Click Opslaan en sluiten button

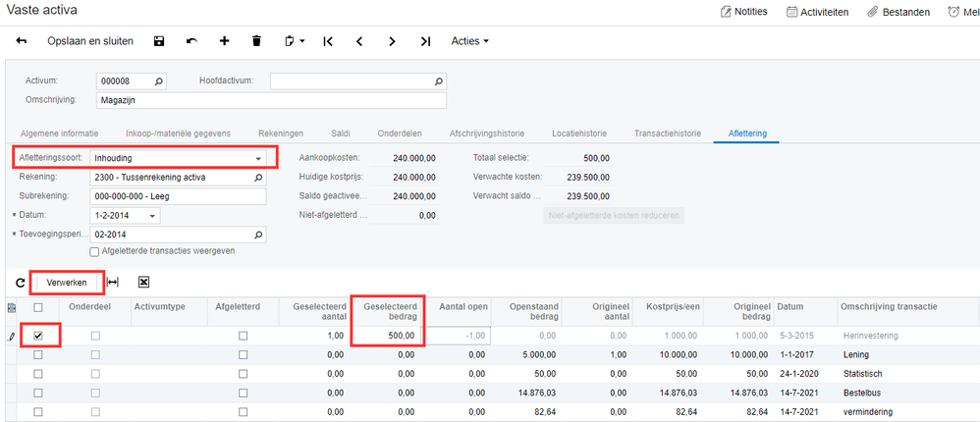click(91, 41)
